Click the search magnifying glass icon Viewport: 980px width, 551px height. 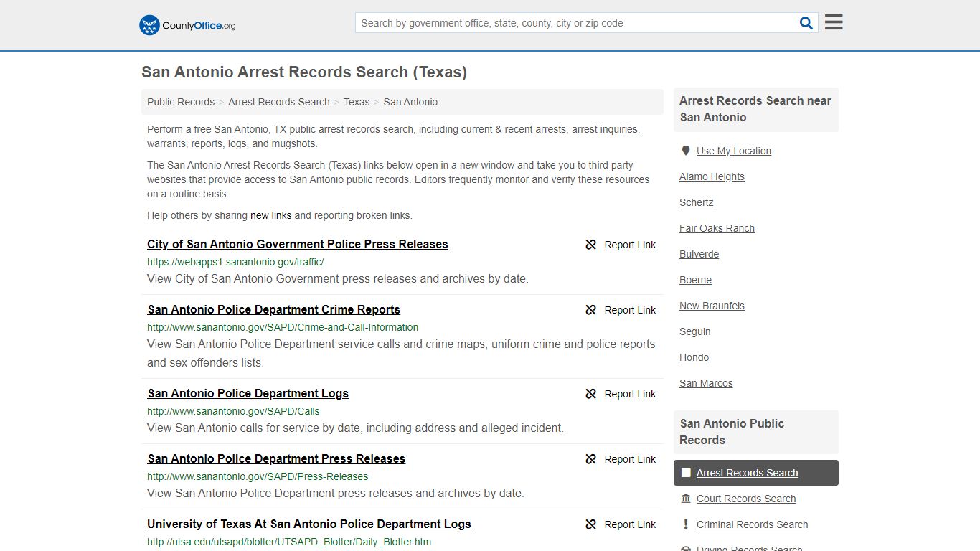click(x=806, y=22)
